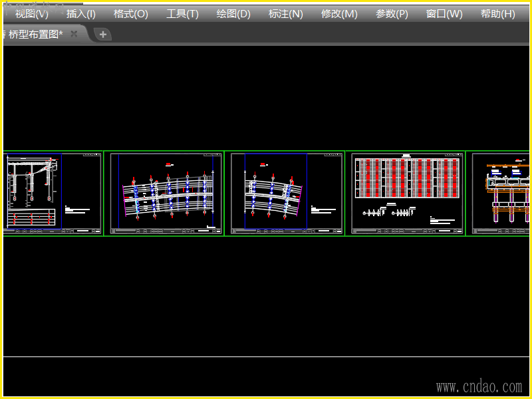Select the five-pier curved bridge plan sheet
This screenshot has width=532, height=399.
(x=164, y=194)
